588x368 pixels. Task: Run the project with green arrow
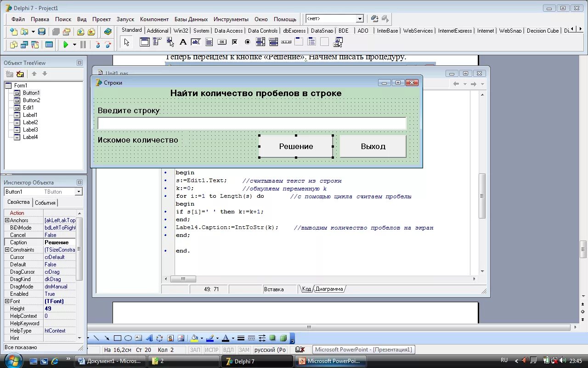[x=66, y=45]
